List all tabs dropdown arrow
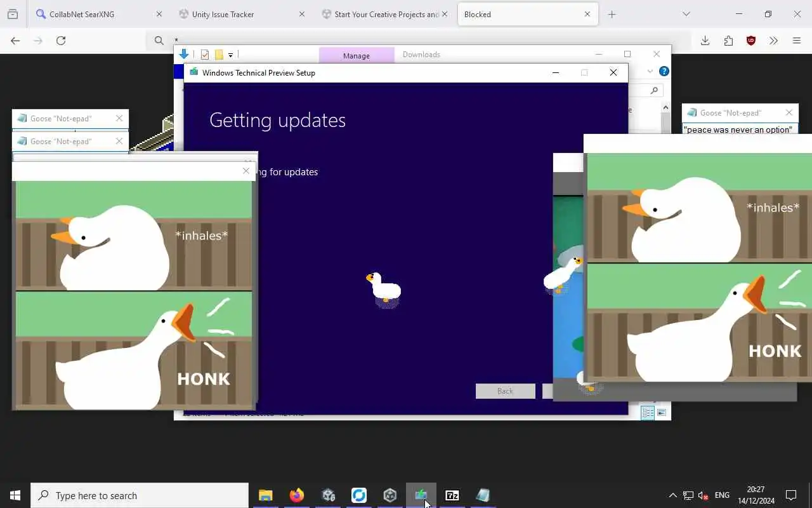The image size is (812, 508). [x=686, y=14]
